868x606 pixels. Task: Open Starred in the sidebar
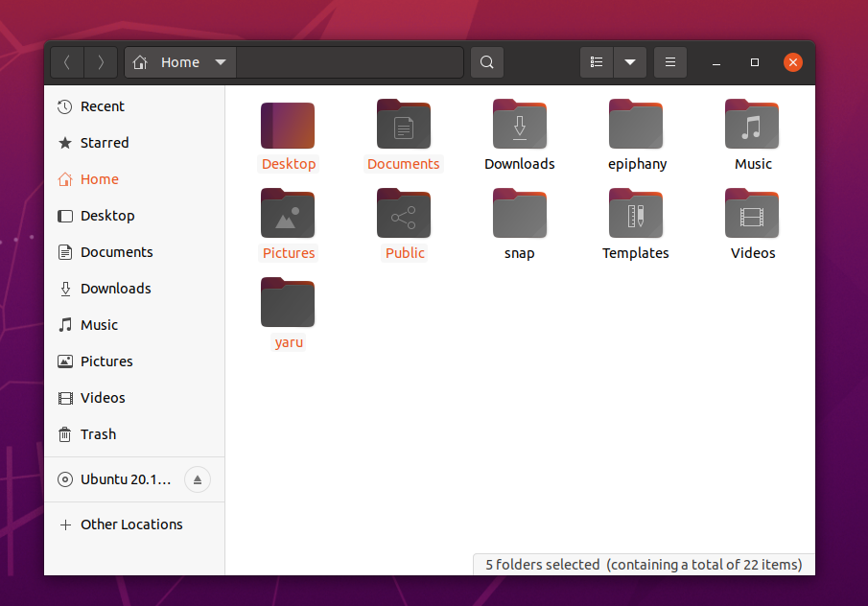coord(134,143)
